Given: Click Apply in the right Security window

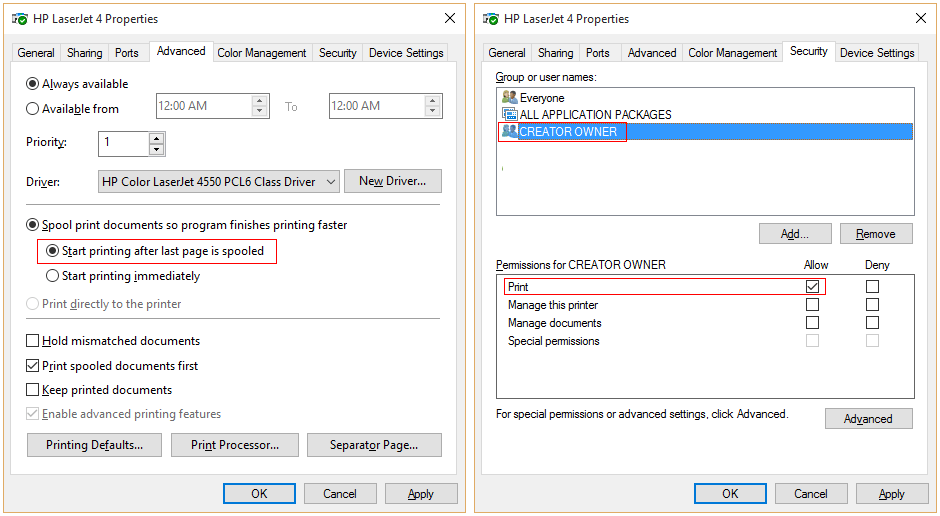Looking at the screenshot, I should [892, 493].
